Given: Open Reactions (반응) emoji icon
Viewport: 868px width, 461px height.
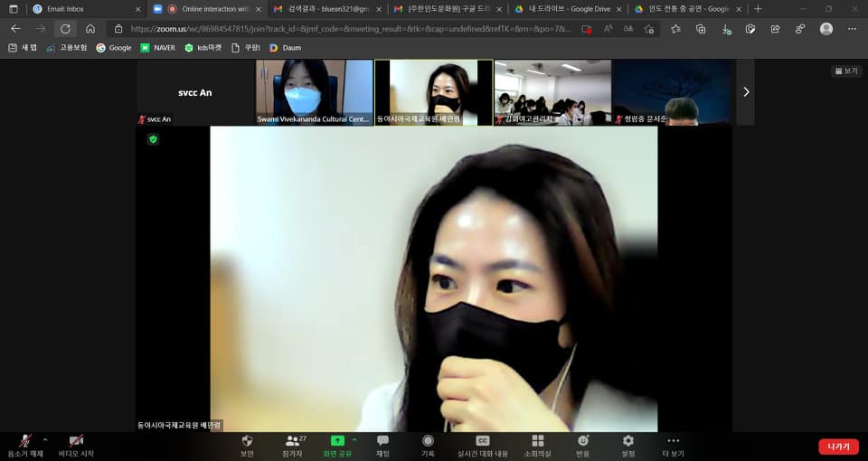Looking at the screenshot, I should (x=583, y=441).
